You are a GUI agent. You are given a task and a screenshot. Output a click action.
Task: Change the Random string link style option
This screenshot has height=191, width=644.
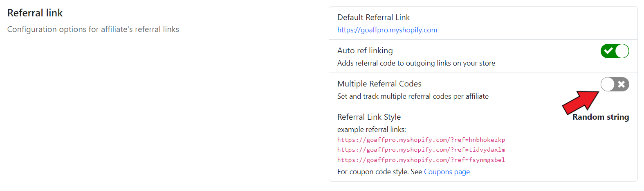600,117
